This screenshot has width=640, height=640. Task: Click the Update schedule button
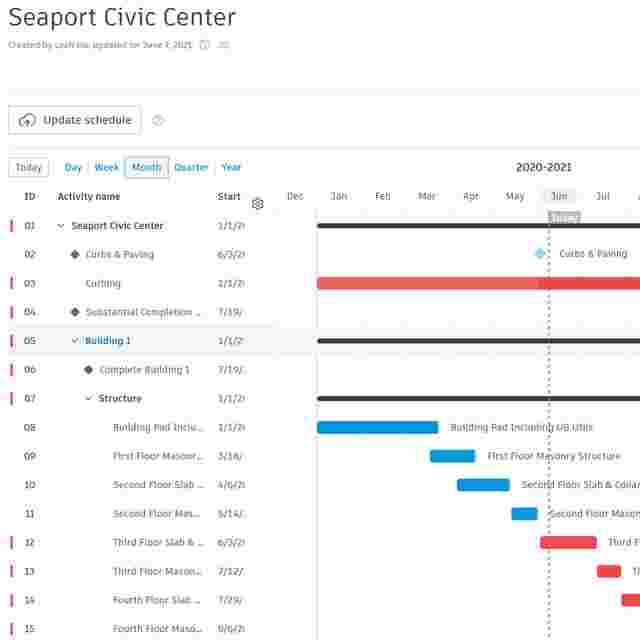point(75,120)
